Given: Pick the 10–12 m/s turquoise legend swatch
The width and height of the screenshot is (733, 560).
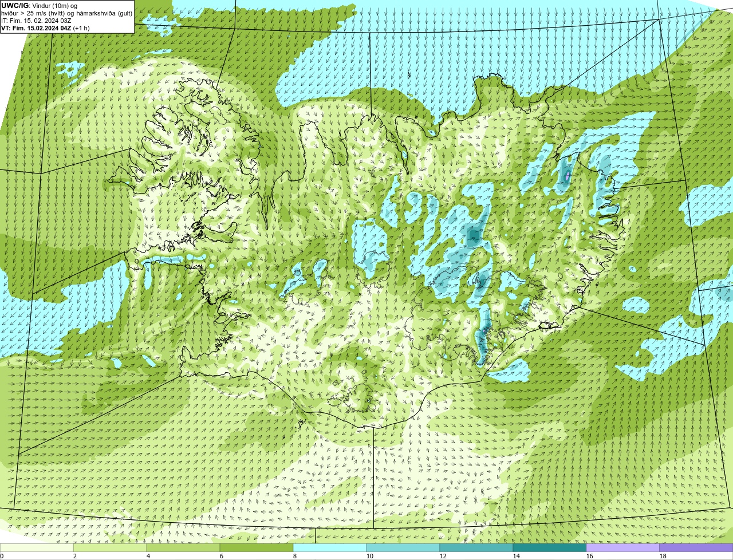Looking at the screenshot, I should tap(404, 548).
